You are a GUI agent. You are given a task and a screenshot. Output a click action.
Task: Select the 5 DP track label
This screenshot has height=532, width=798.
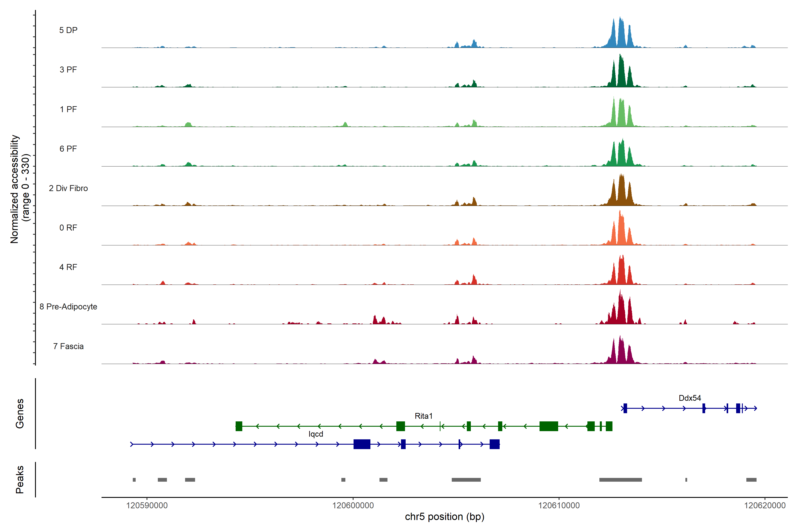[x=68, y=30]
